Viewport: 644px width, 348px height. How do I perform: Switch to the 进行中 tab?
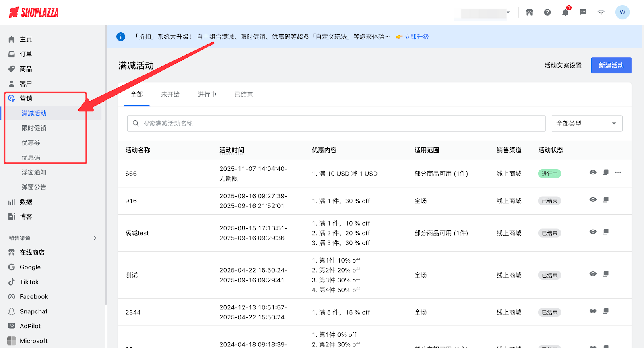click(207, 95)
